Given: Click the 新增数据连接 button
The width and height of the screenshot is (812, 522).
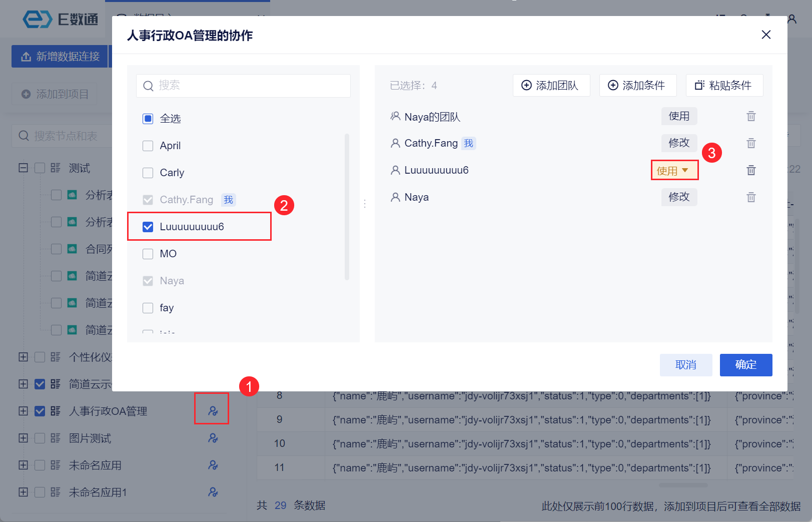Looking at the screenshot, I should tap(60, 56).
